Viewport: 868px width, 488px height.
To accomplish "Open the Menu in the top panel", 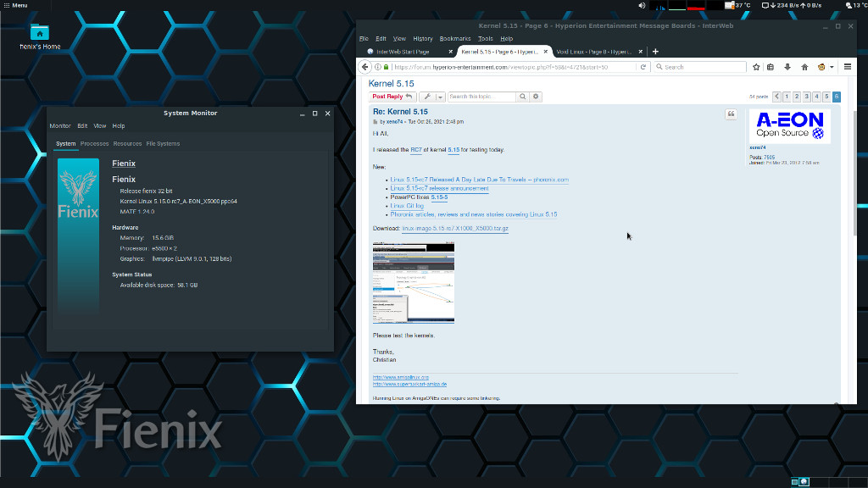I will 15,5.
